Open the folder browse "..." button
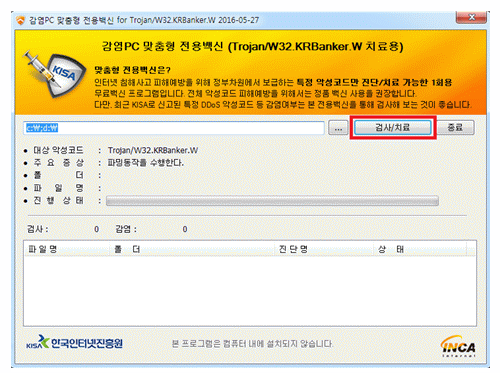 point(338,128)
